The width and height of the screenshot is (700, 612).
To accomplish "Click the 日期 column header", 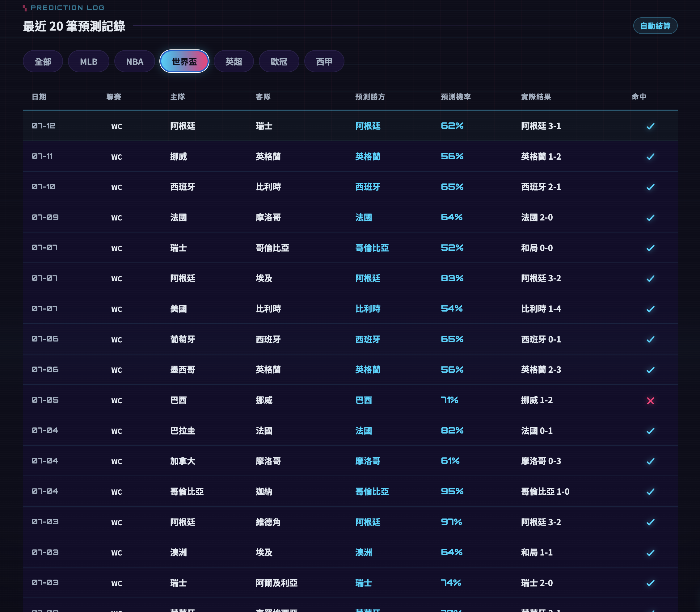I will coord(39,97).
